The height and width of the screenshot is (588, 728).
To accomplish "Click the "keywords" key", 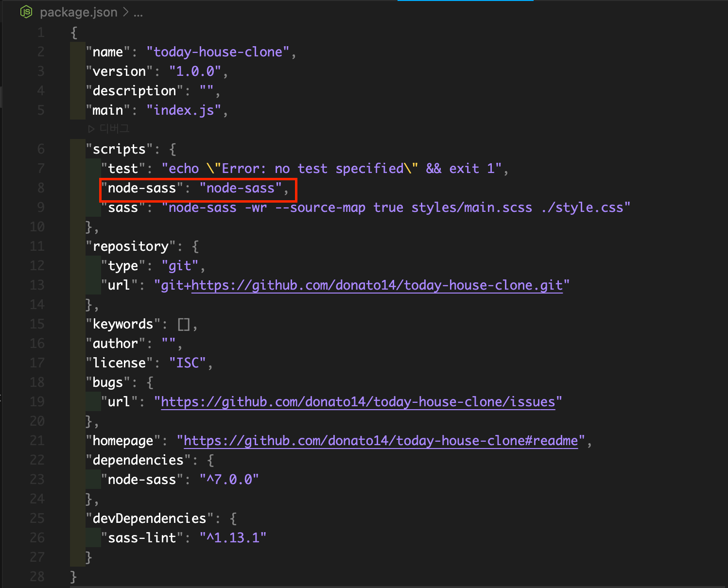I will click(x=123, y=324).
